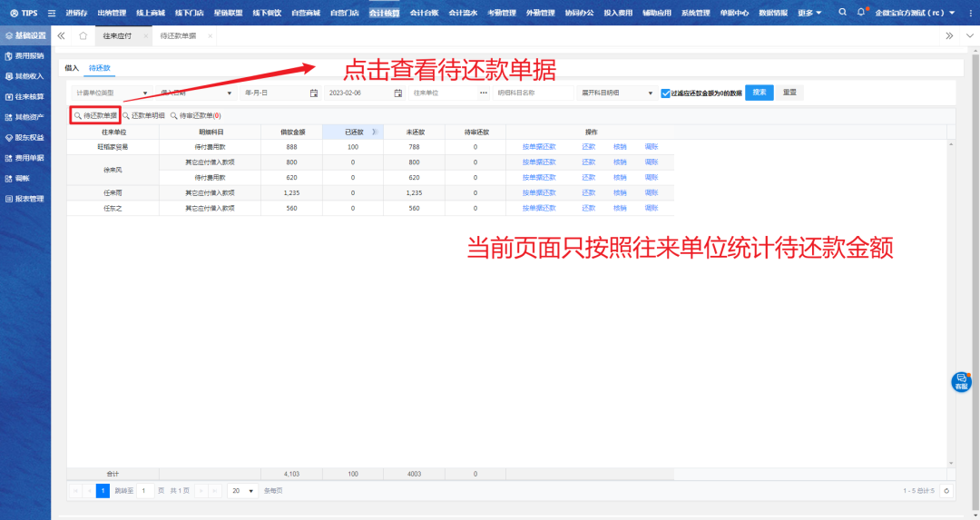Expand the 更多 menu in top navigation
The height and width of the screenshot is (520, 980).
(x=809, y=13)
